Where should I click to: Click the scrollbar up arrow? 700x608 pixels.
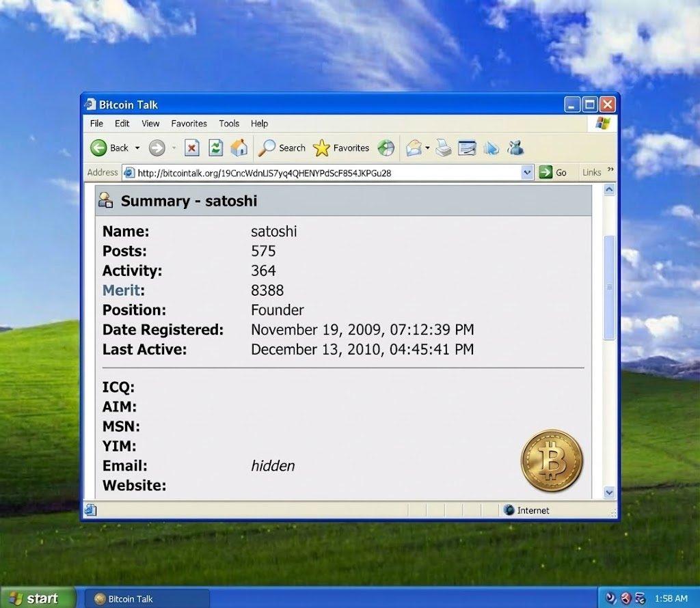click(x=609, y=190)
